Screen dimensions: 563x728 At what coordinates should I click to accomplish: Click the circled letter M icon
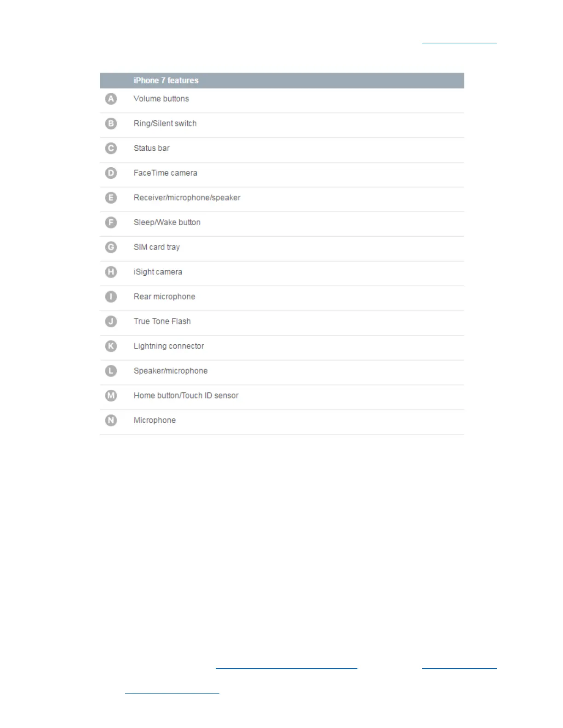(111, 396)
